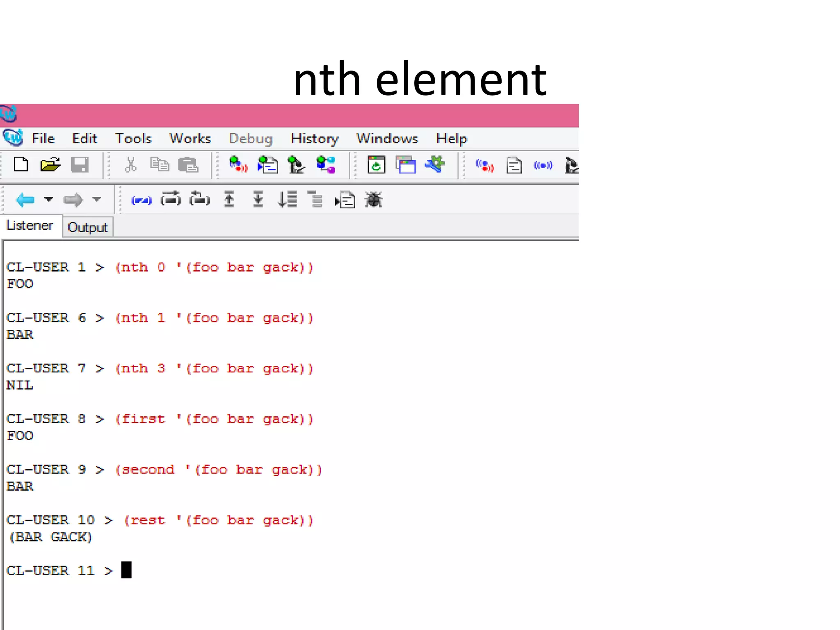Click the title bar LispWorks logo
Image resolution: width=840 pixels, height=630 pixels.
pyautogui.click(x=8, y=114)
